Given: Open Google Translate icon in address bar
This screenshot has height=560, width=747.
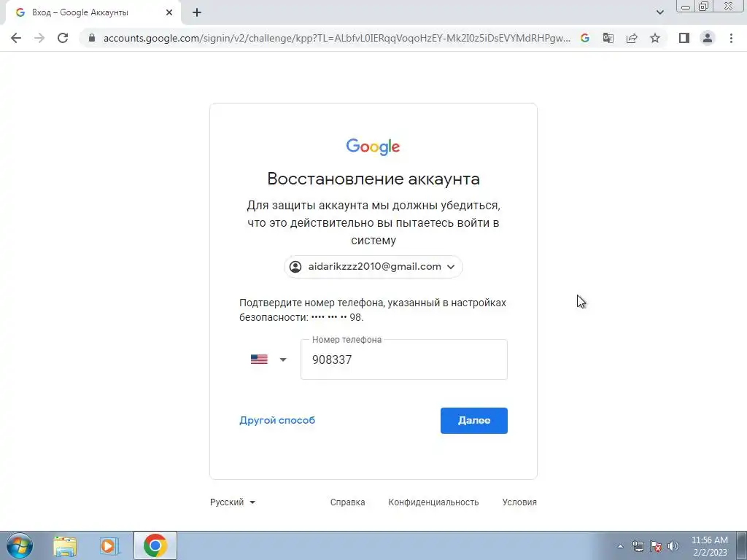Looking at the screenshot, I should click(x=608, y=38).
